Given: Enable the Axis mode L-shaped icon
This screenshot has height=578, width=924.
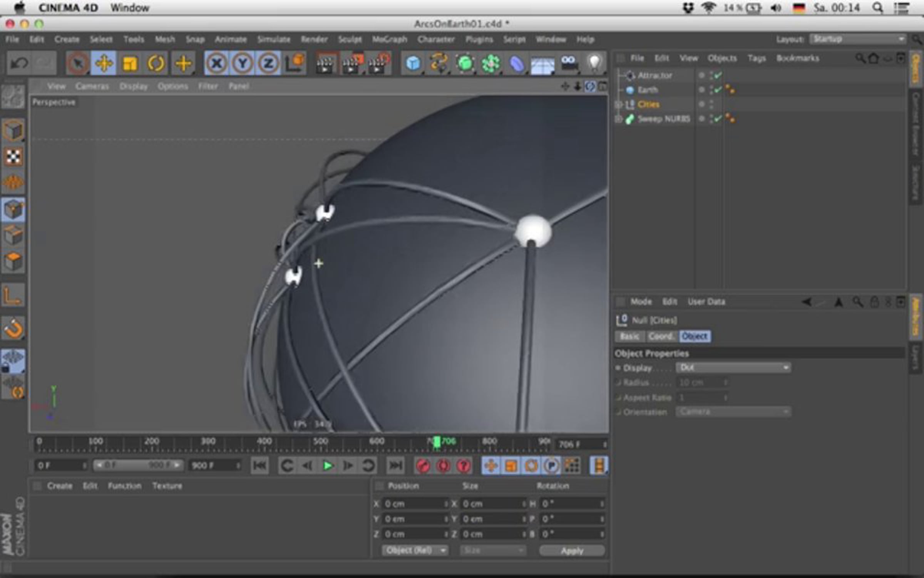Looking at the screenshot, I should pyautogui.click(x=13, y=296).
